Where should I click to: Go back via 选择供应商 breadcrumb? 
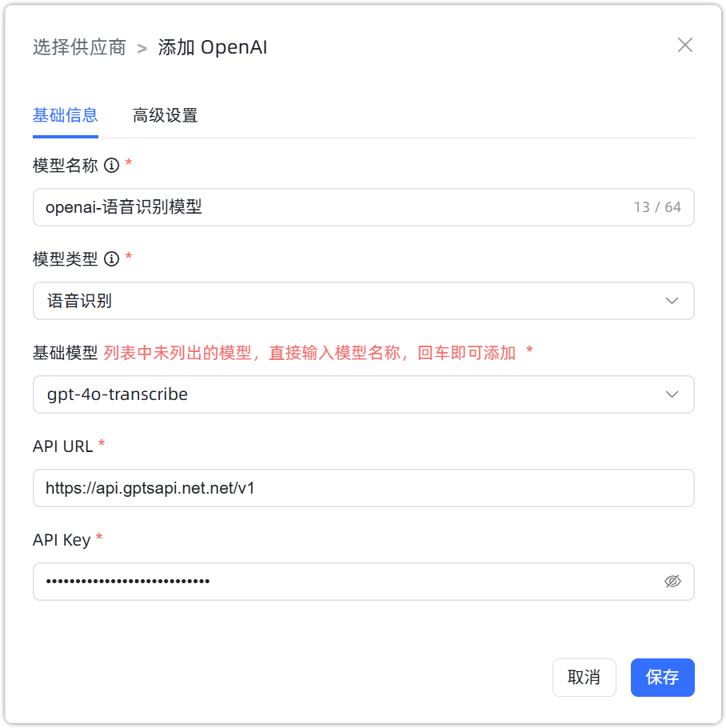pyautogui.click(x=78, y=46)
